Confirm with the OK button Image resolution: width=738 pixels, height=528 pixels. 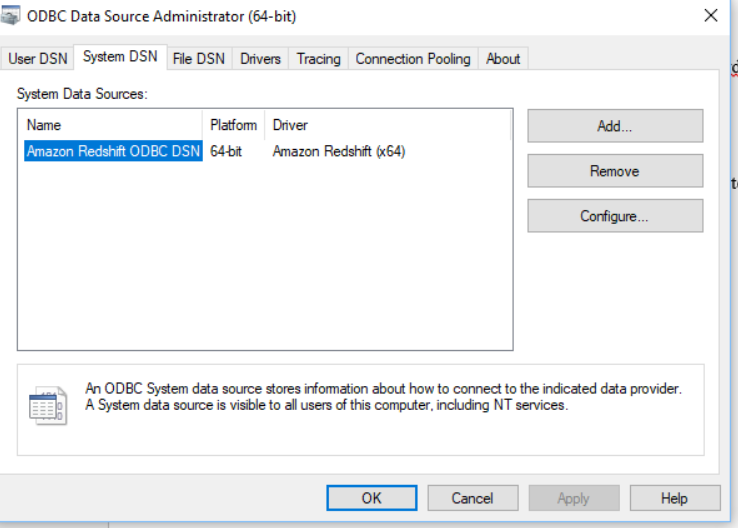click(371, 498)
